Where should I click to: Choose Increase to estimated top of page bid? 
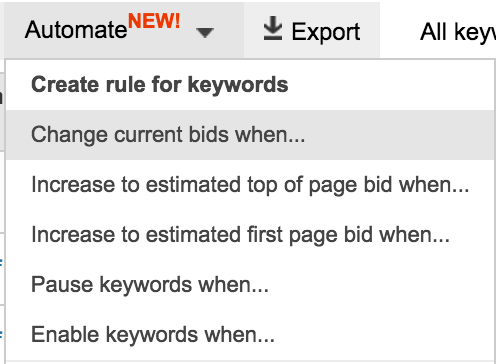250,185
